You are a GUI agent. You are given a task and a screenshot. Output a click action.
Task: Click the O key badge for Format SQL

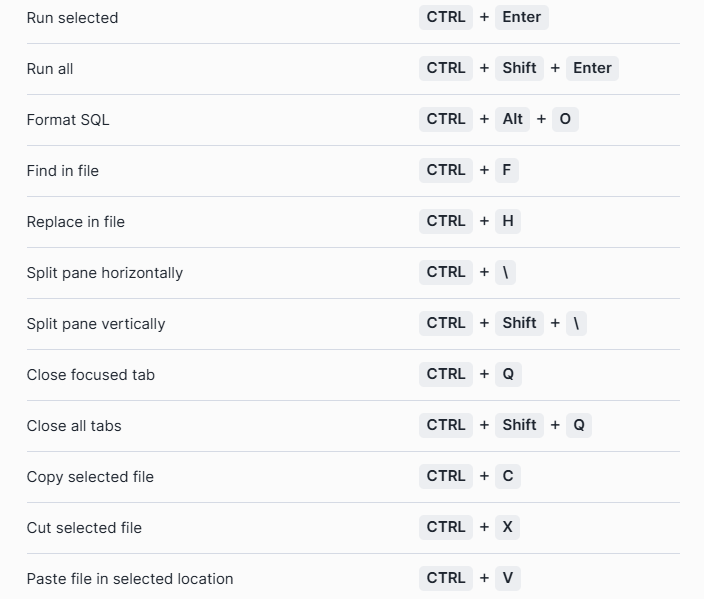pos(565,119)
